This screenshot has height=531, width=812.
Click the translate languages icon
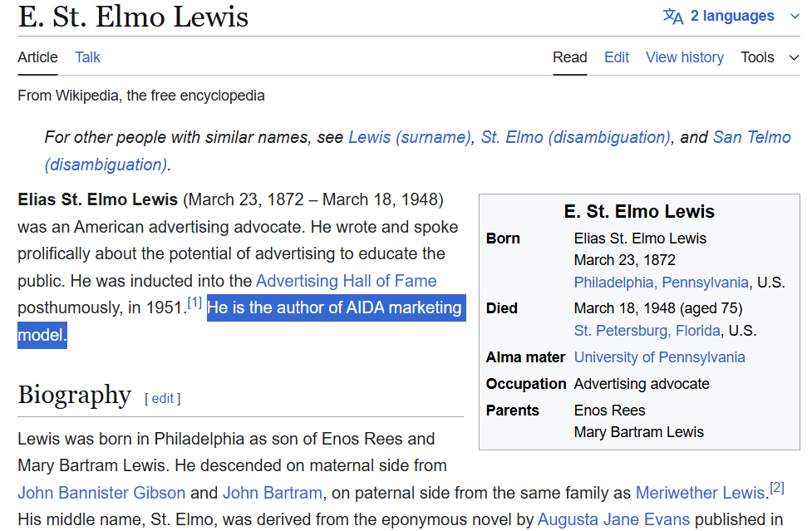point(672,17)
